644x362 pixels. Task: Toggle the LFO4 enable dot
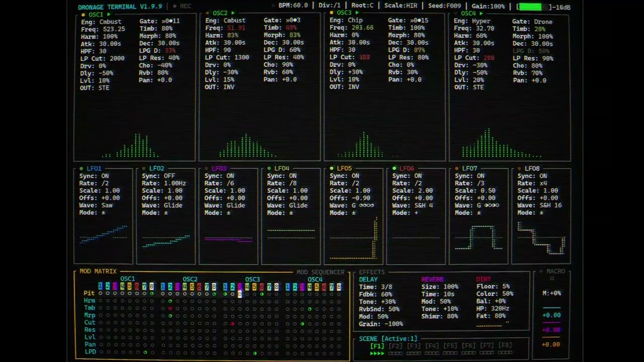(269, 168)
